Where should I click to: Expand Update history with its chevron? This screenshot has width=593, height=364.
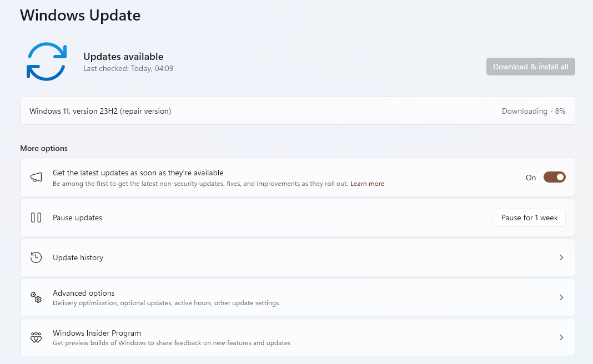click(x=561, y=257)
